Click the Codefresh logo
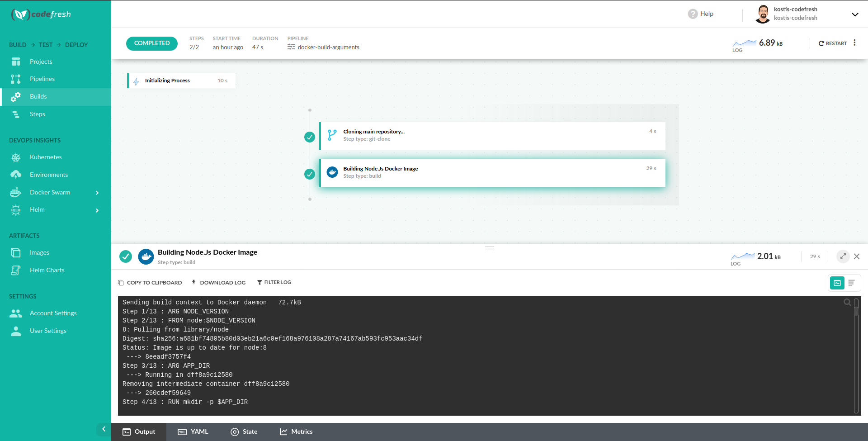The width and height of the screenshot is (868, 441). (41, 14)
